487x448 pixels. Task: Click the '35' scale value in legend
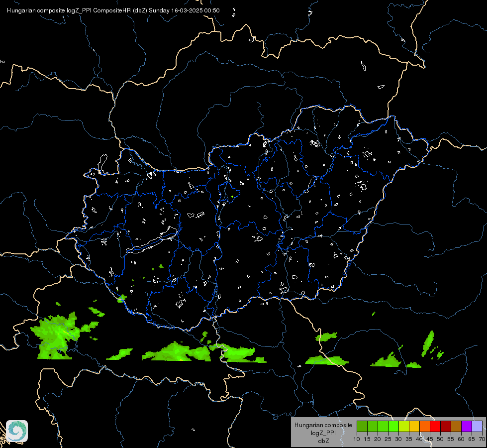click(409, 439)
